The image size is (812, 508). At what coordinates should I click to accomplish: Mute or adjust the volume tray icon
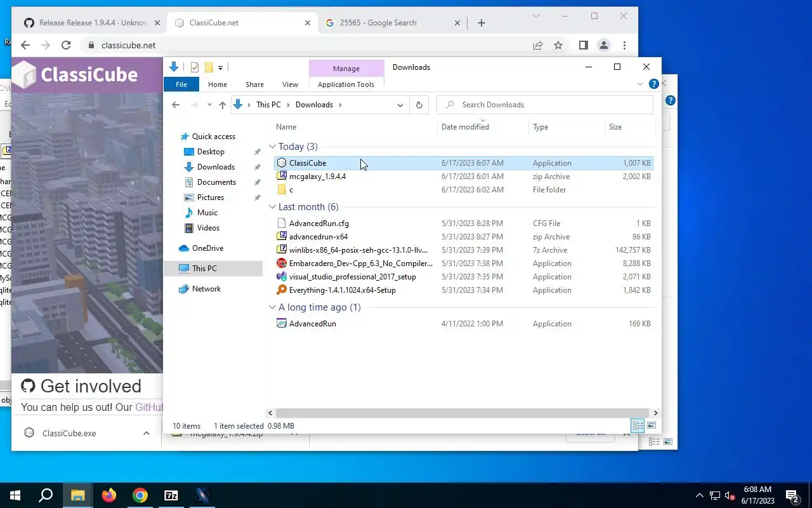pyautogui.click(x=730, y=495)
